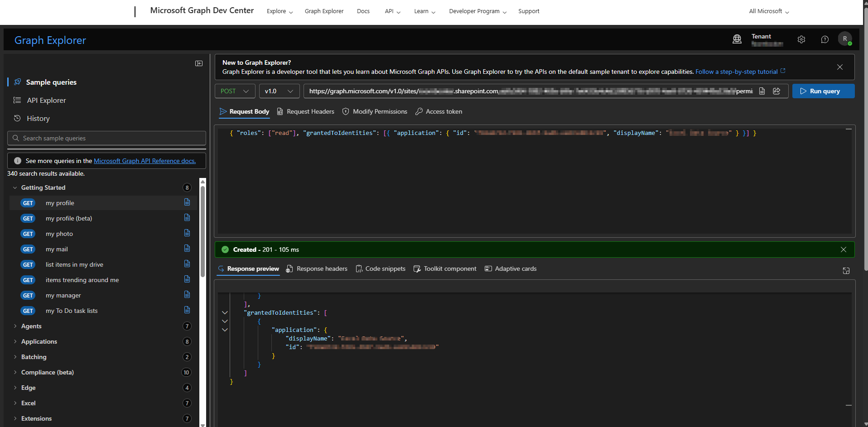
Task: Click the copy icon in the URL bar
Action: (x=762, y=91)
